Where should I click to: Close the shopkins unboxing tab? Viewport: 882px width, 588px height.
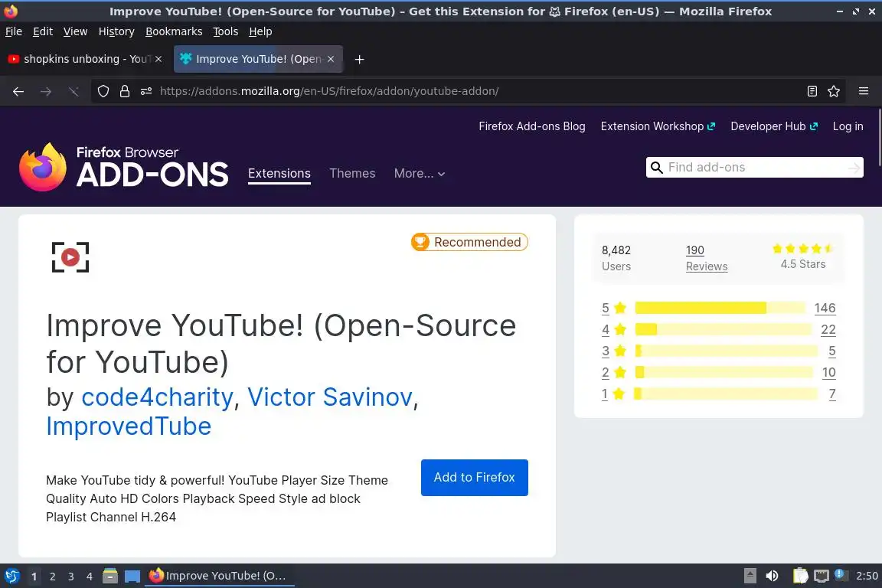[x=158, y=59]
